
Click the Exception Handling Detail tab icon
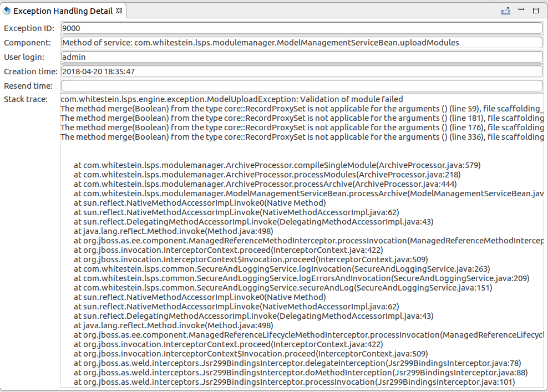tap(7, 11)
